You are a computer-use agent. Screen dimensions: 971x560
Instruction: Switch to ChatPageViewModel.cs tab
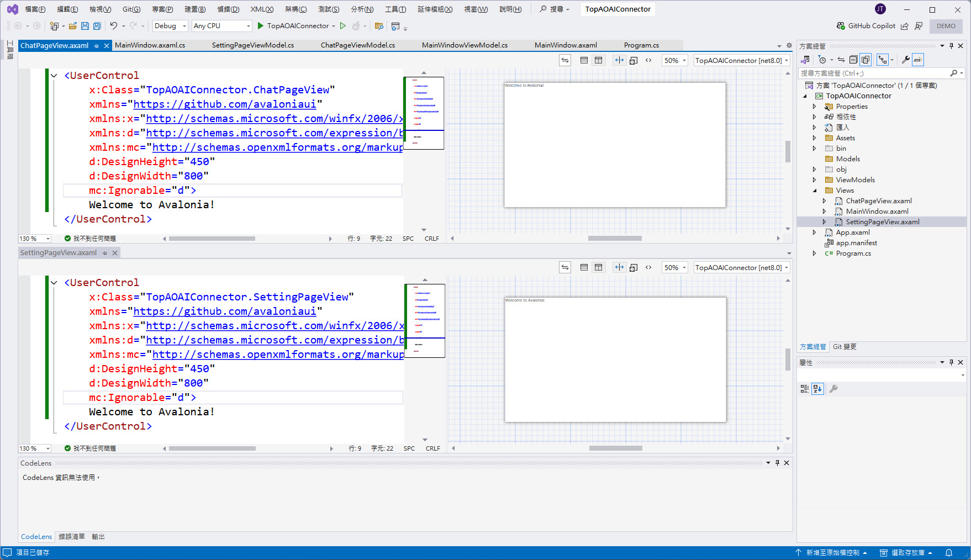(x=358, y=45)
